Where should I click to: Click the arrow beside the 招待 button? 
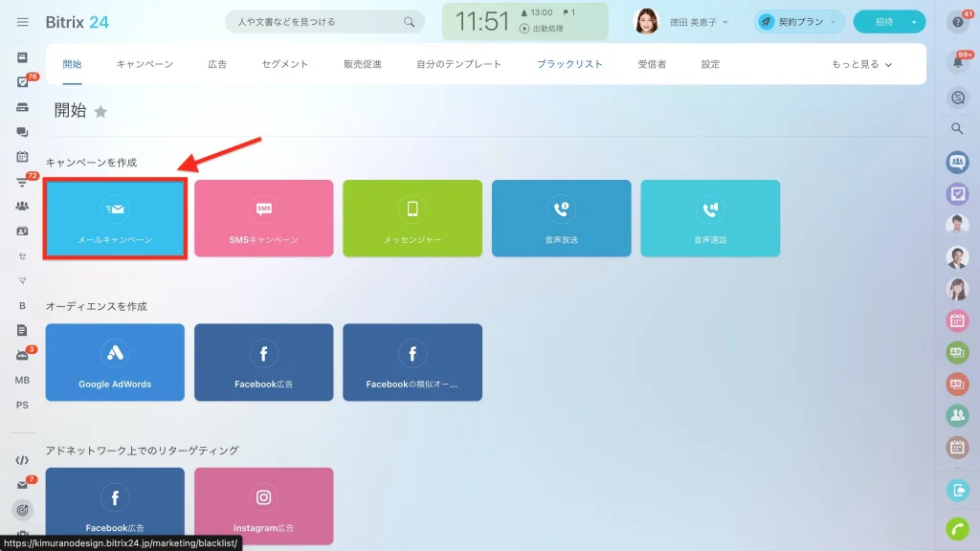(x=914, y=22)
